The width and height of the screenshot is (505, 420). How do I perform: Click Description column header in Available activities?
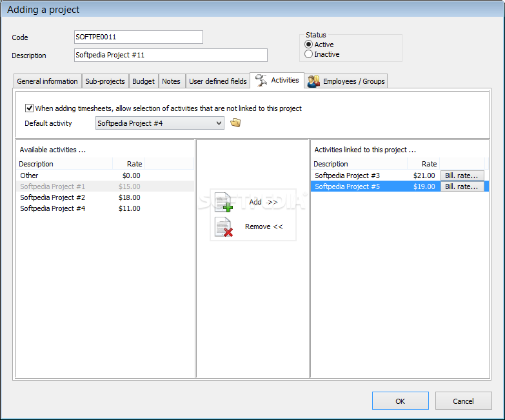64,164
